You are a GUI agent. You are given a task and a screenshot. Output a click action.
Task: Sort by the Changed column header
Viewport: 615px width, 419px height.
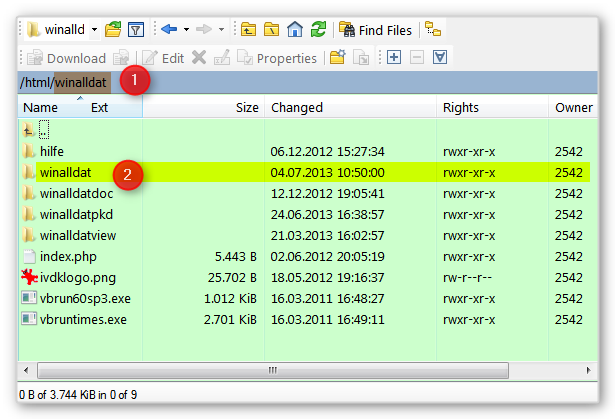coord(297,107)
